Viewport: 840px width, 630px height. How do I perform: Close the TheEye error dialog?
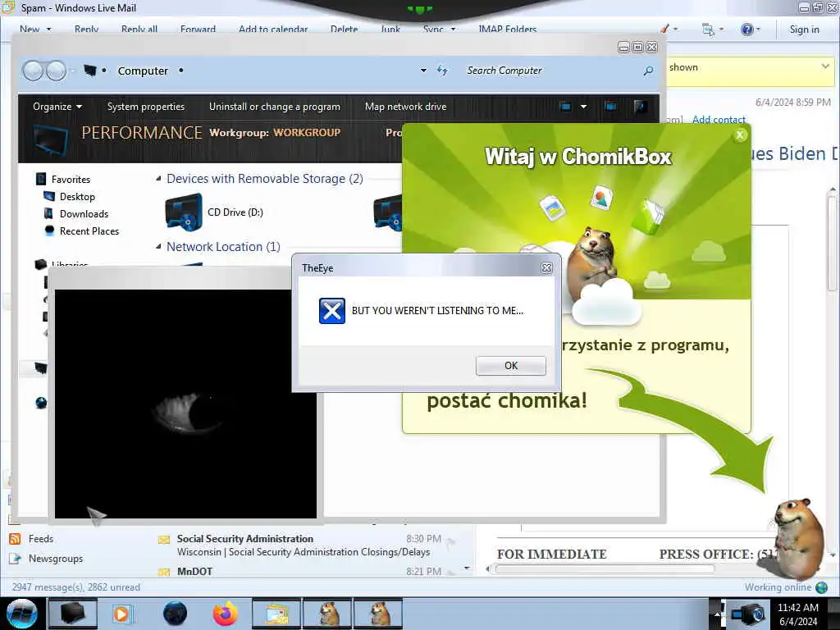[x=546, y=268]
